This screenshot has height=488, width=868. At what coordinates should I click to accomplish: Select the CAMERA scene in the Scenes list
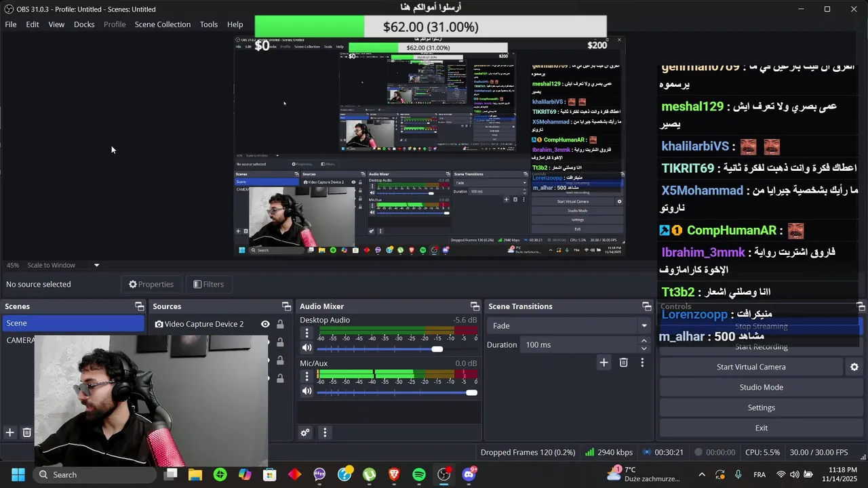pyautogui.click(x=19, y=340)
